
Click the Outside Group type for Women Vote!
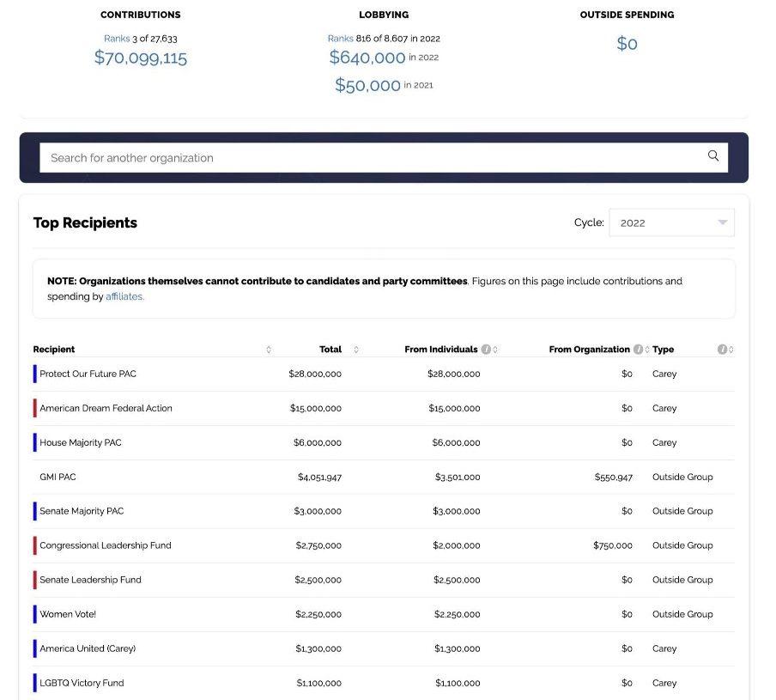tap(682, 614)
